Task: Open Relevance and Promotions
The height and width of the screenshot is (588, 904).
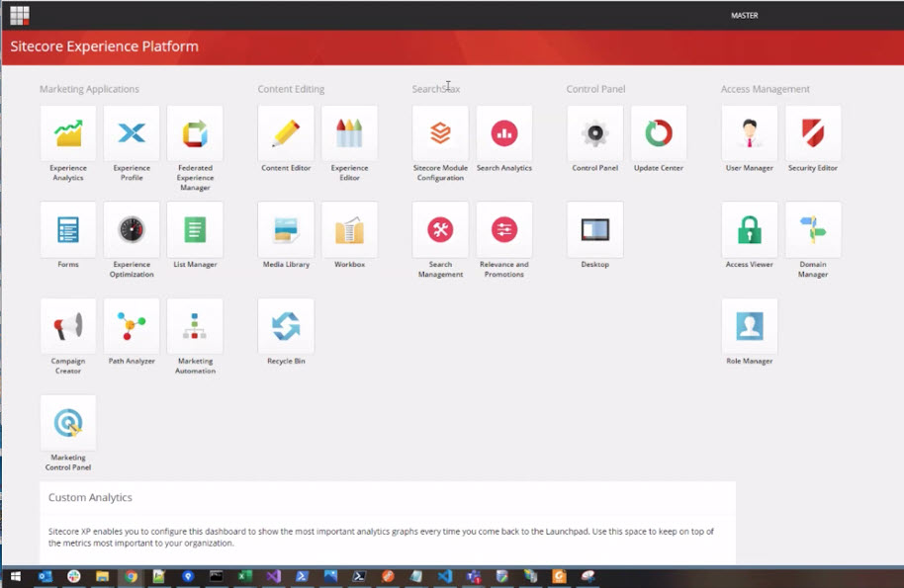Action: pyautogui.click(x=503, y=230)
